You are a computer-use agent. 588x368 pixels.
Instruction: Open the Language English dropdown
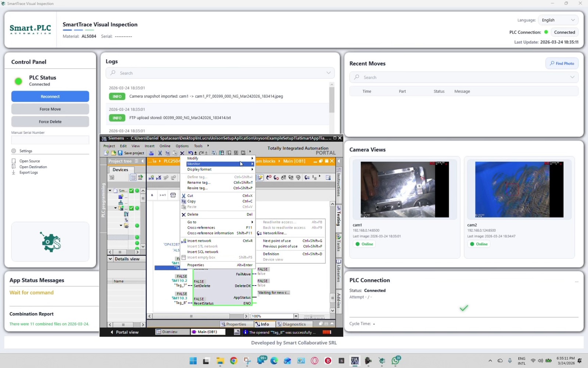pos(558,20)
